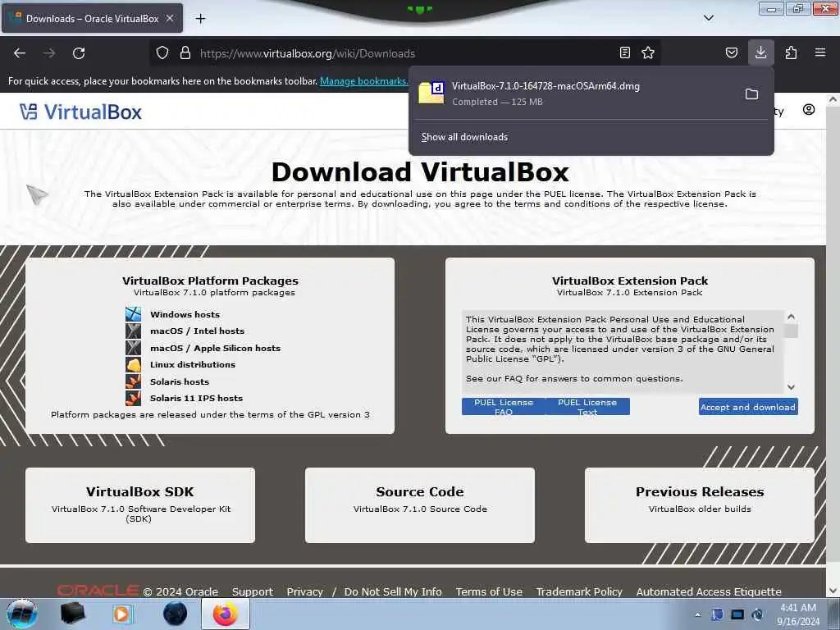The width and height of the screenshot is (840, 630).
Task: Open the user account icon on page
Action: (x=809, y=110)
